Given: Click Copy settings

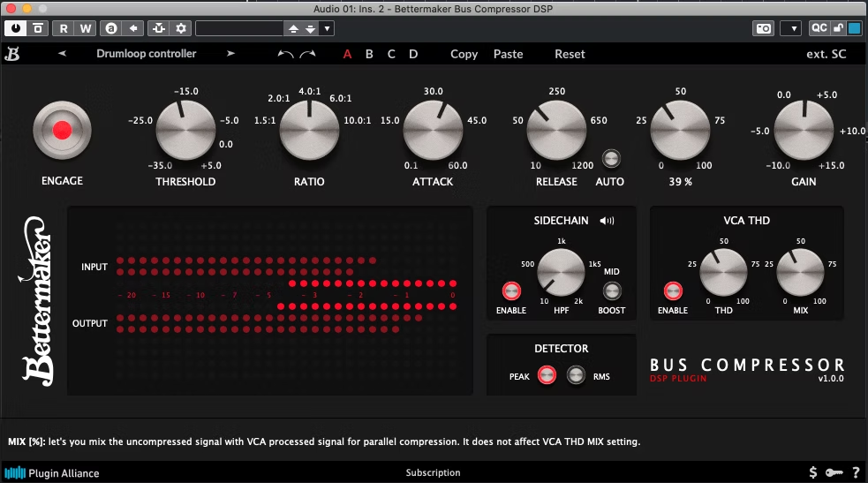Looking at the screenshot, I should pyautogui.click(x=464, y=54).
